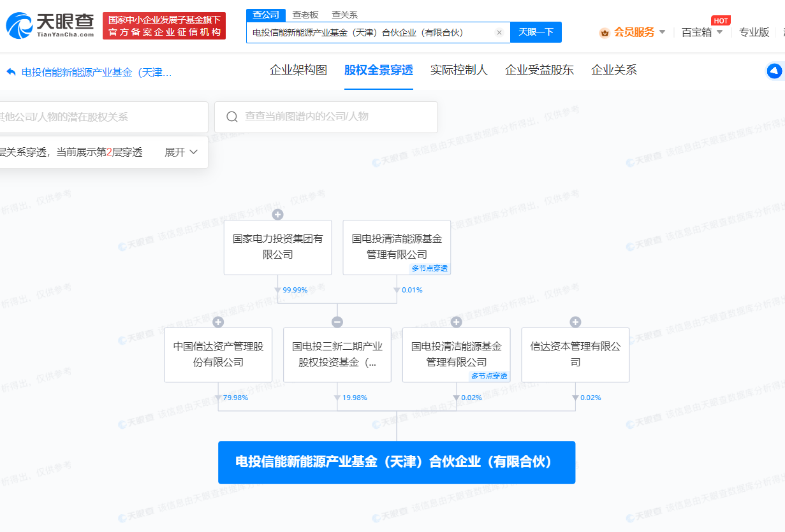Click the blue round icon at right edge
This screenshot has height=532, width=785.
(774, 71)
